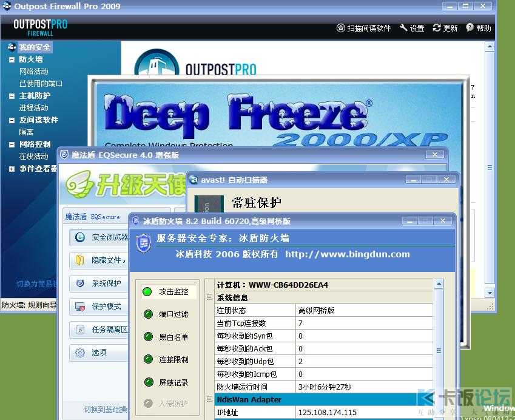Click the 冰盾 info list scrollbar thumb
Screen dimensions: 515x420
[439, 351]
